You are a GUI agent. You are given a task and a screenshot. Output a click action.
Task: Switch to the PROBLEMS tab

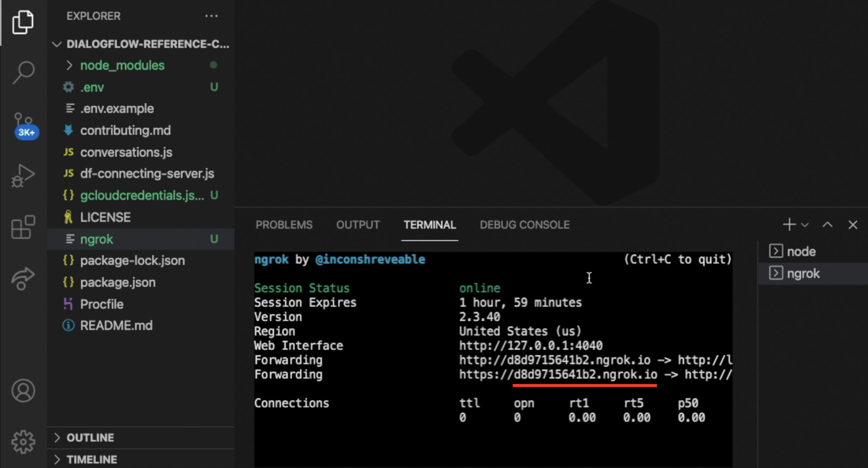click(284, 225)
